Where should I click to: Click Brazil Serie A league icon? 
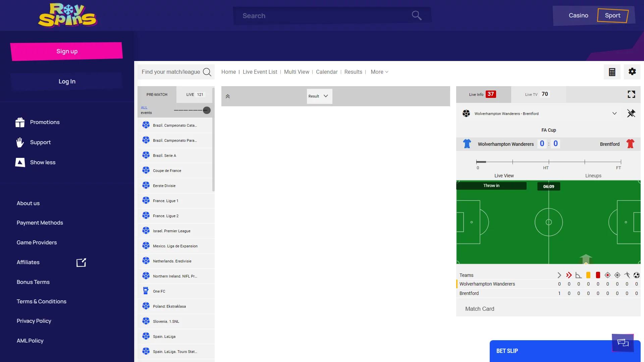point(146,156)
